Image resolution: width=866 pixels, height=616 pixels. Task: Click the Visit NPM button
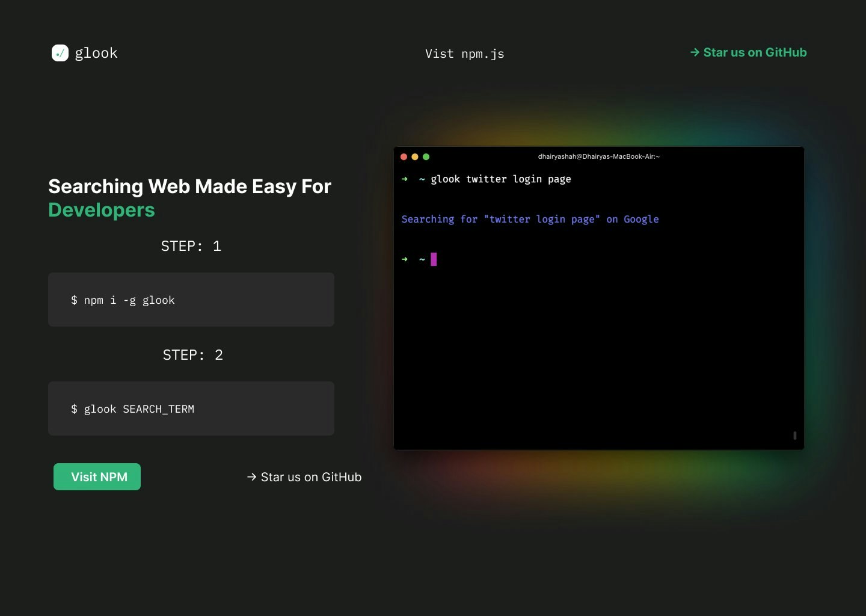97,476
